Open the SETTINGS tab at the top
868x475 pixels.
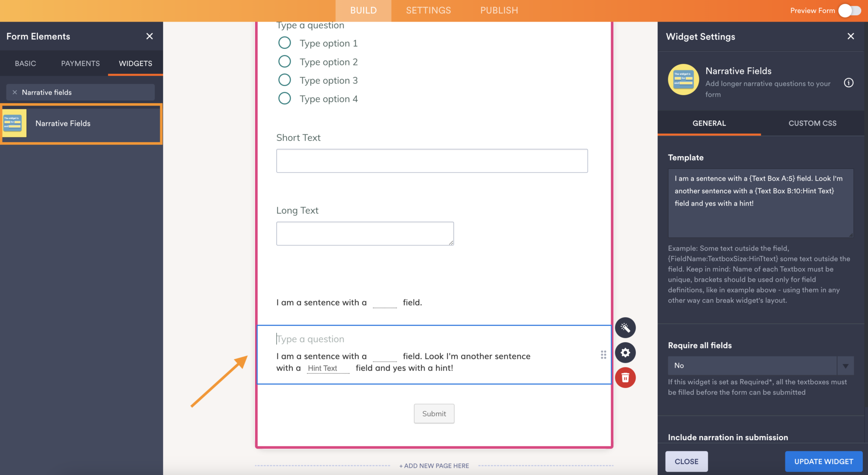[x=428, y=10]
